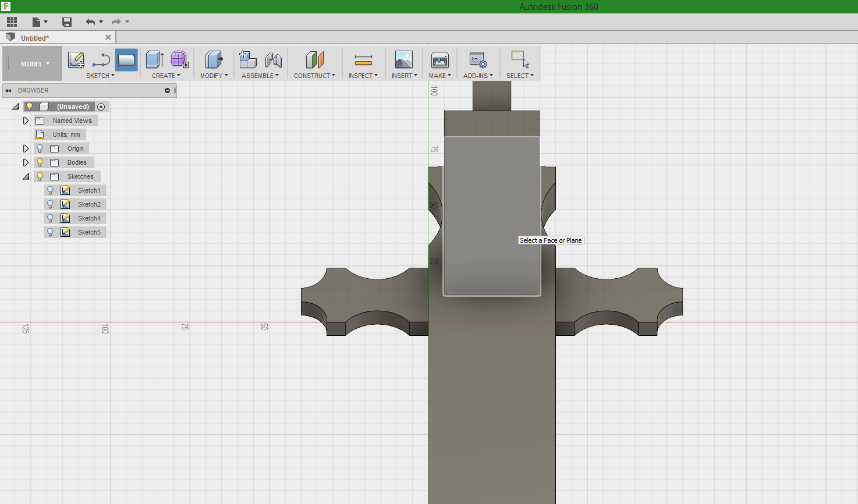Select the Units: mm item
Image resolution: width=858 pixels, height=504 pixels.
66,134
